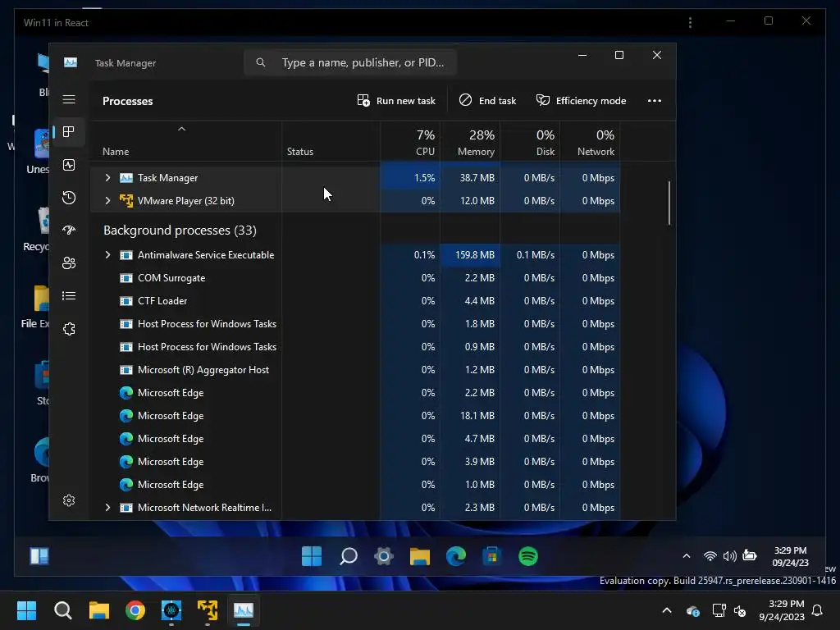Select COM Surrogate process row

[355, 278]
